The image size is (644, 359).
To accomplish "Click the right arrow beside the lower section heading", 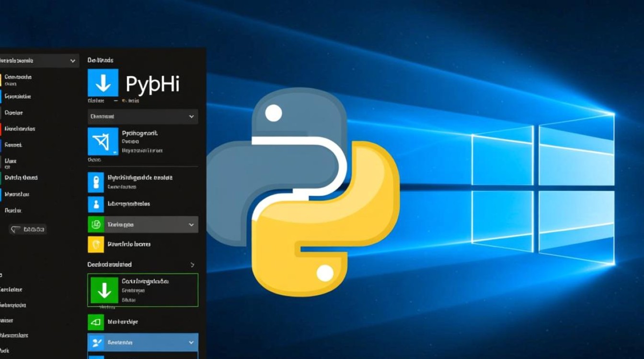I will [x=192, y=265].
